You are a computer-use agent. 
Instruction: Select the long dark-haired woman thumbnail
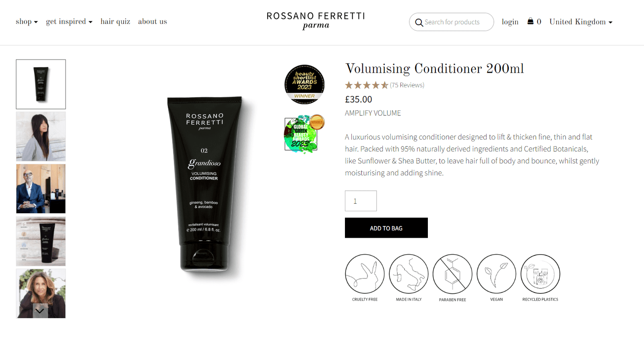[41, 136]
